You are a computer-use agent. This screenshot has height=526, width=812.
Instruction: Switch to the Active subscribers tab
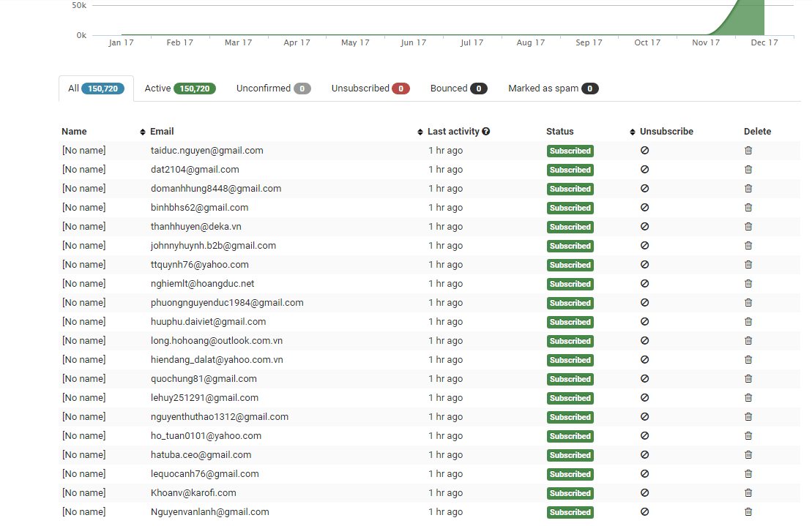[179, 89]
